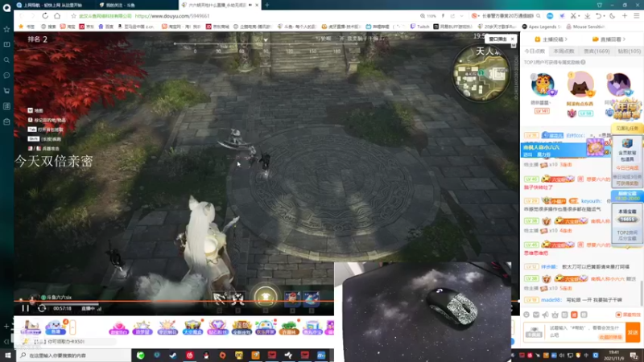
Task: View the rank 1 cat avatar user
Action: (580, 85)
